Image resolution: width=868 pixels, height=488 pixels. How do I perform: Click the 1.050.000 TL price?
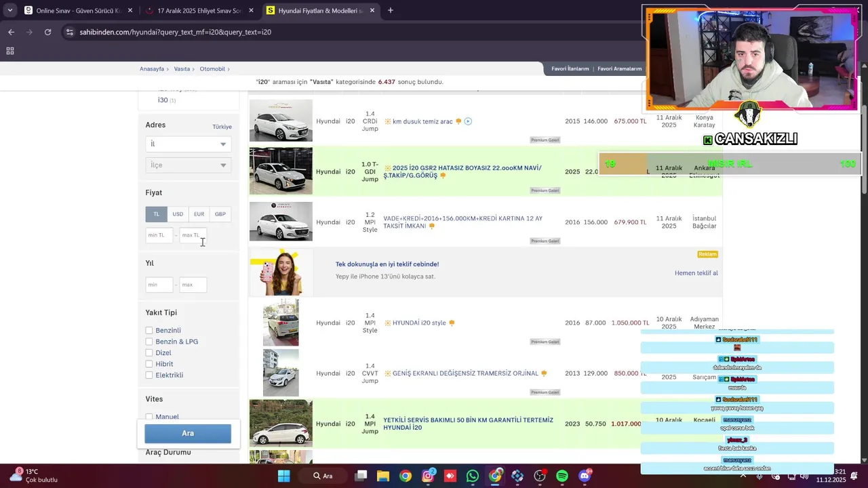tap(630, 323)
